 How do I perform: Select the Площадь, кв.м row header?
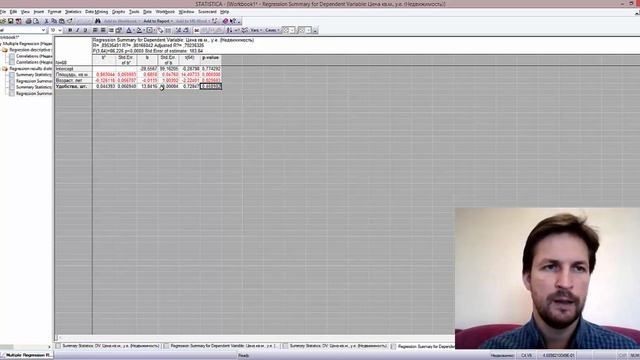click(73, 75)
